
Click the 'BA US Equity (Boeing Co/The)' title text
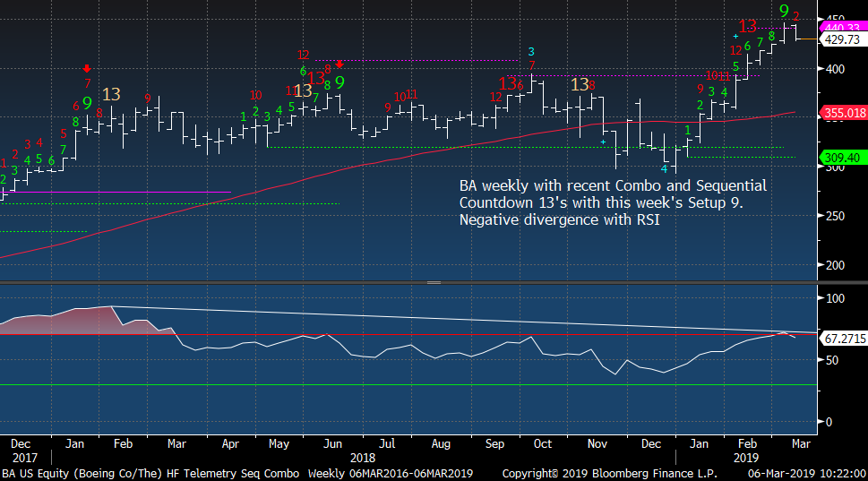coord(82,474)
